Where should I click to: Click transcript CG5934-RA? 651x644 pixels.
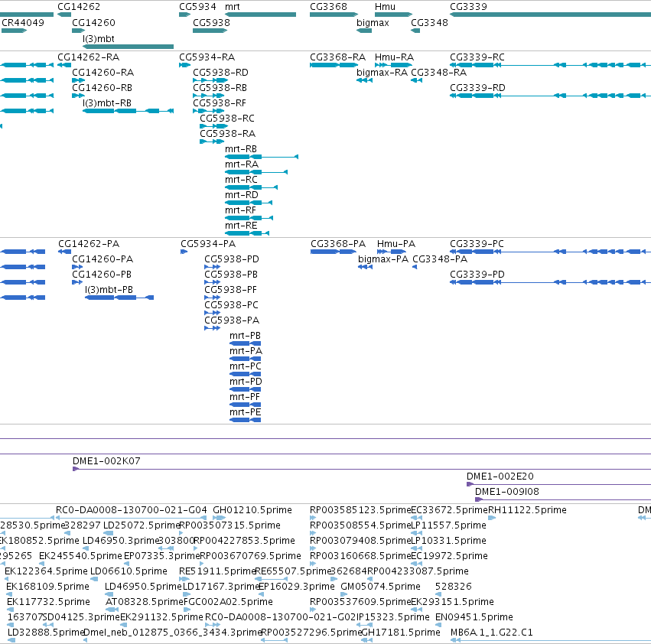[185, 65]
